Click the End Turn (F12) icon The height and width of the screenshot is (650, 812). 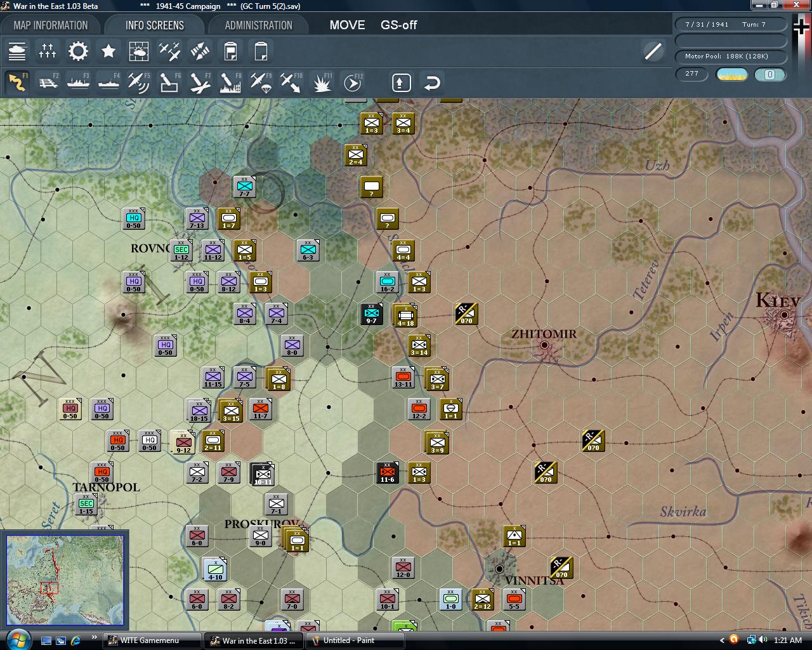click(x=352, y=83)
